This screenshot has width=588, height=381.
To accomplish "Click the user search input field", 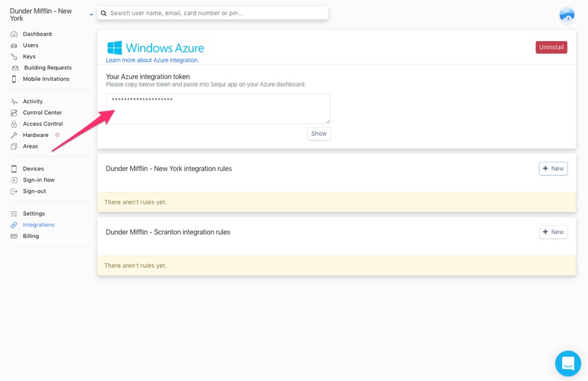I will click(x=213, y=13).
